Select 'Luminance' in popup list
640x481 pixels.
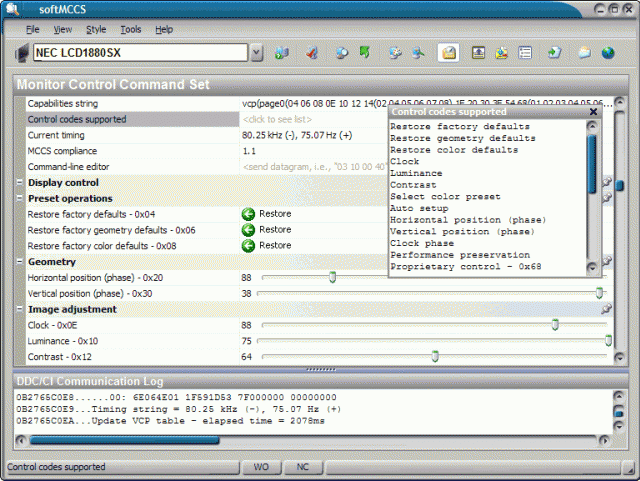tap(416, 174)
